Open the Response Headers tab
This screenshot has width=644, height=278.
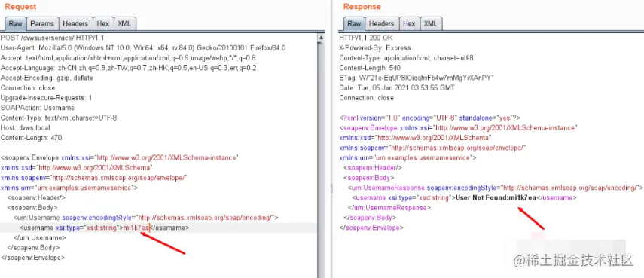tap(382, 24)
